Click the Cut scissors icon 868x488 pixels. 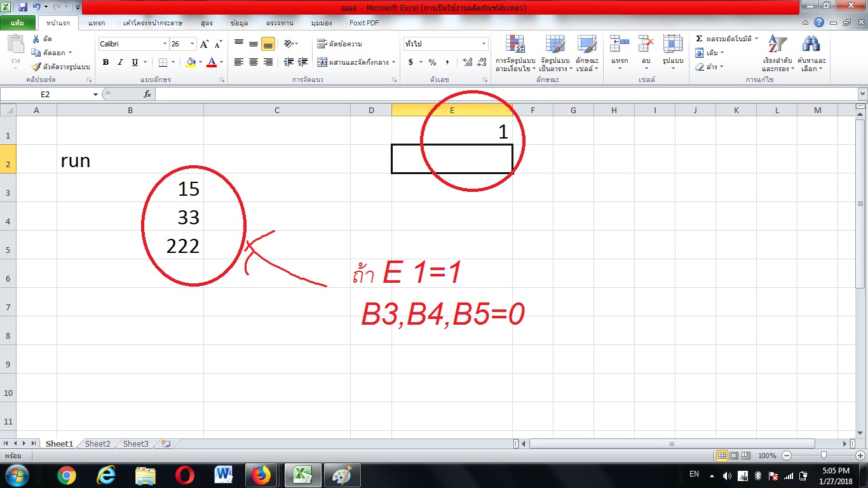coord(36,39)
